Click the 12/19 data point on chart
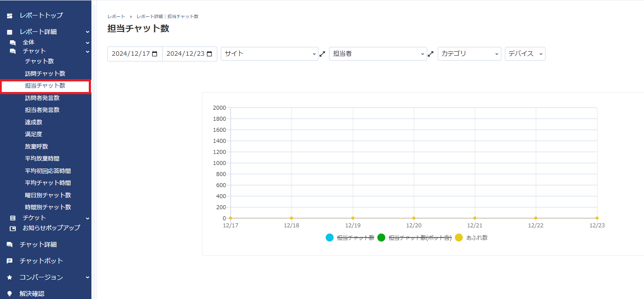644x299 pixels. 353,218
